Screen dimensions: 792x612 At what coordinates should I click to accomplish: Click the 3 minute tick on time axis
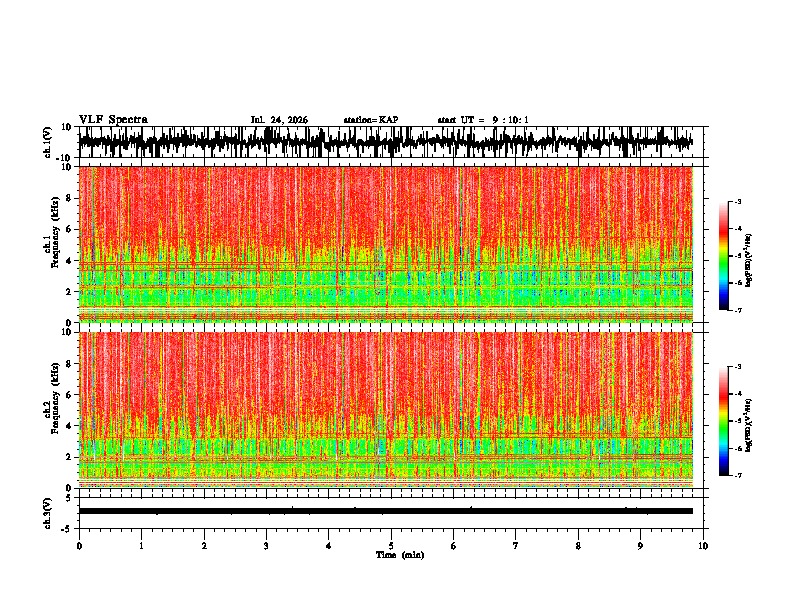pyautogui.click(x=266, y=546)
